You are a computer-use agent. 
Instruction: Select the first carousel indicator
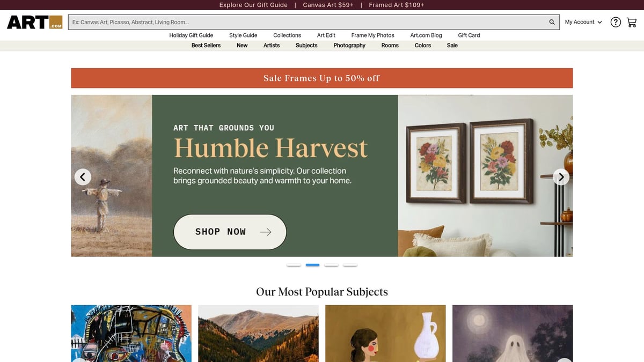coord(294,265)
